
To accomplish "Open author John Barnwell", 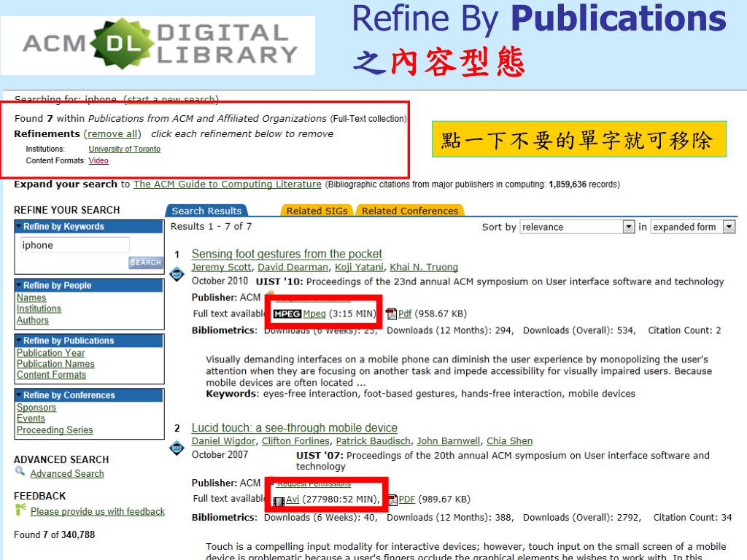I will coord(449,441).
